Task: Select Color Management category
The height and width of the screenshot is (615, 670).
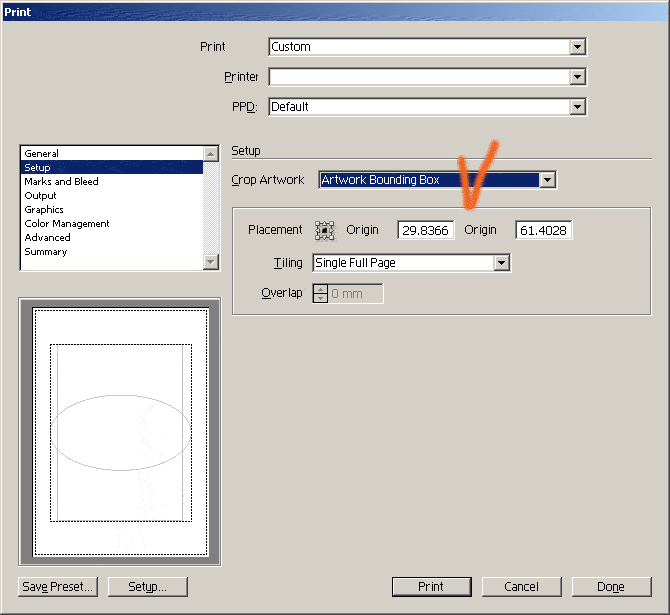Action: [112, 224]
